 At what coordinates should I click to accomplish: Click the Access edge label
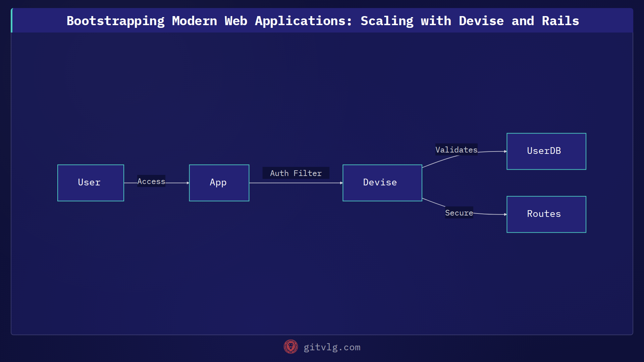(x=151, y=181)
